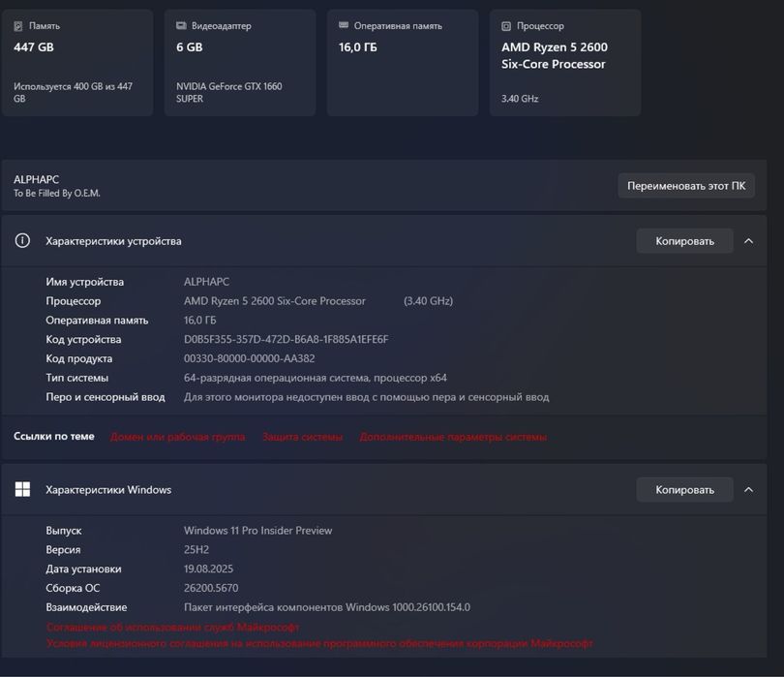
Task: Click the Имя устройства value ALPHAPC
Action: (206, 282)
